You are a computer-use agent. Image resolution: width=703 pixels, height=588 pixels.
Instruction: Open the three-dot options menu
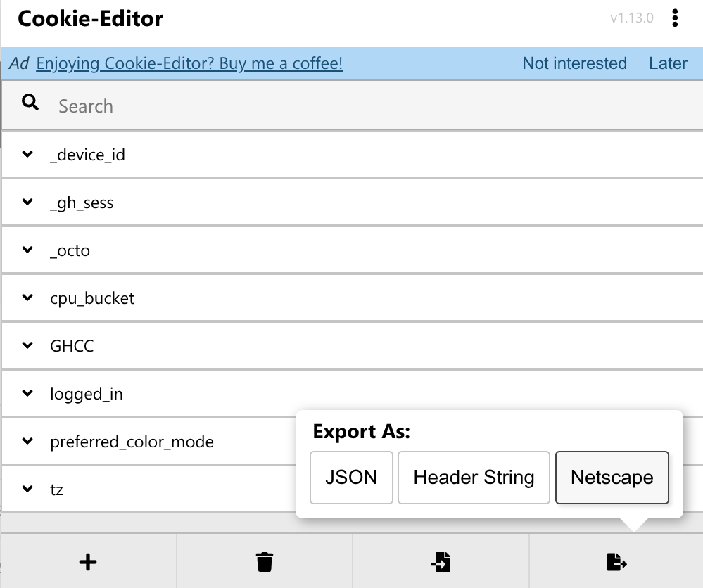coord(675,18)
